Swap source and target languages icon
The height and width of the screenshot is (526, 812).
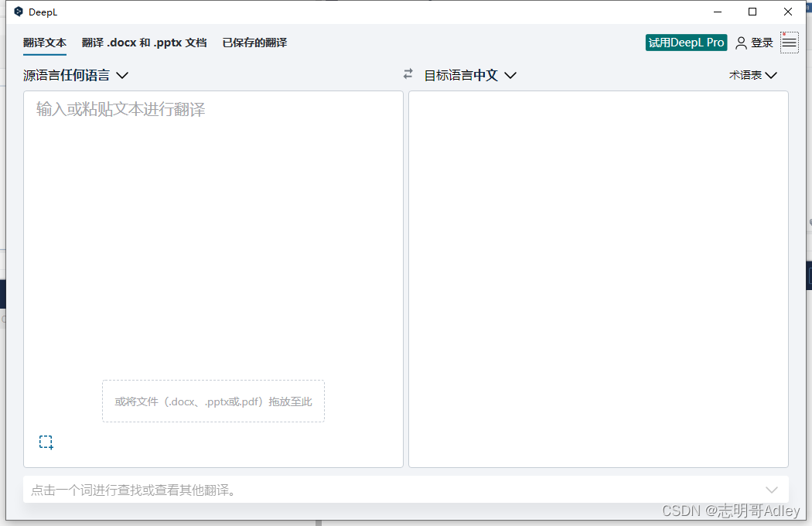coord(408,74)
